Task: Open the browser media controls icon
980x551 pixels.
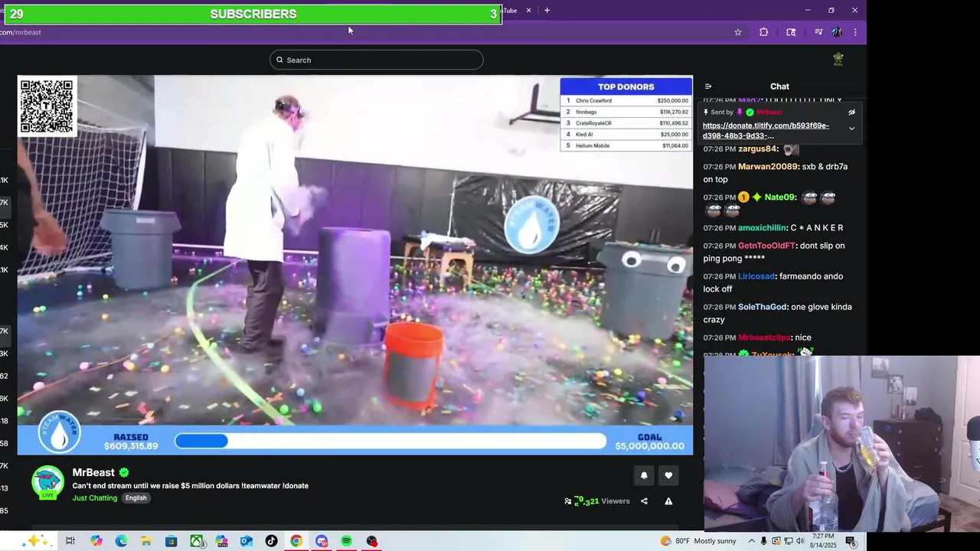Action: point(818,32)
